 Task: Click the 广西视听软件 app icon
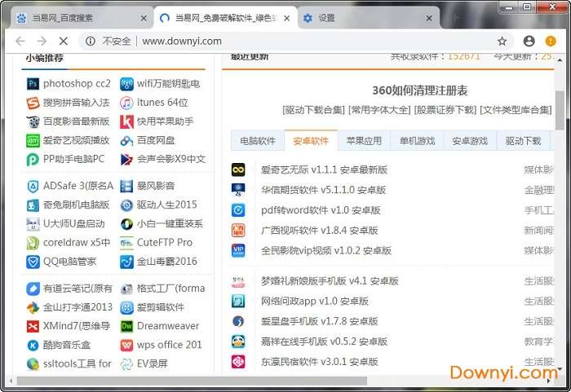(x=238, y=231)
